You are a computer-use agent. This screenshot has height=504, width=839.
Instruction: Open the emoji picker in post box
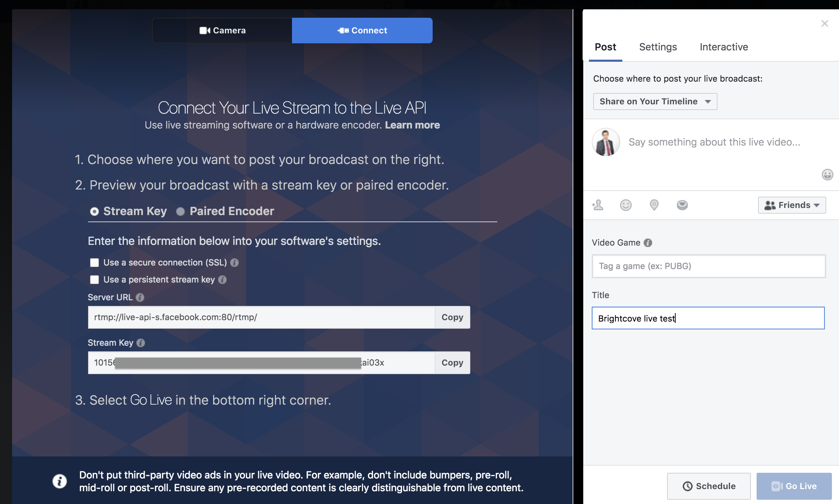pos(827,175)
